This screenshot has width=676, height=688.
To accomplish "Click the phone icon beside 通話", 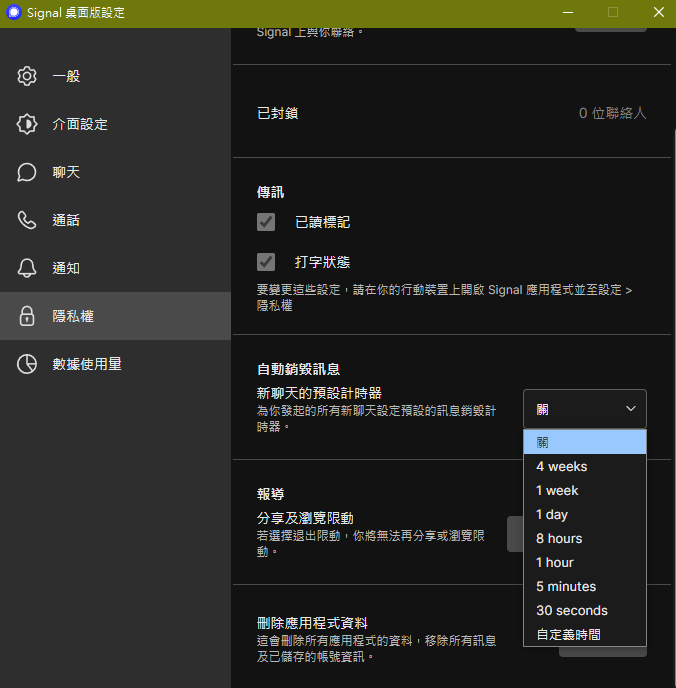I will click(27, 220).
